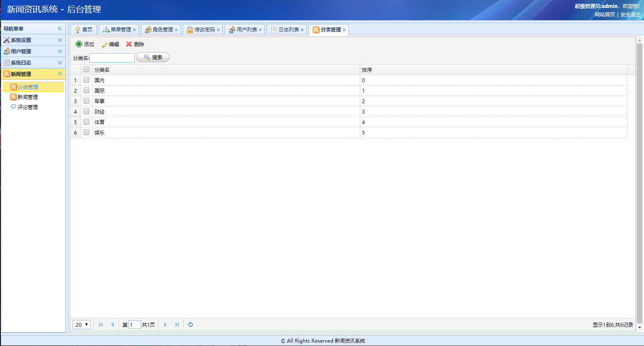Click the 分类名 search input field
The image size is (644, 346).
click(112, 58)
